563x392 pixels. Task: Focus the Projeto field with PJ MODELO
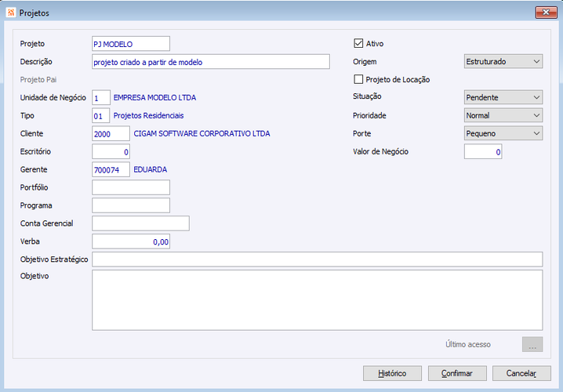(131, 44)
